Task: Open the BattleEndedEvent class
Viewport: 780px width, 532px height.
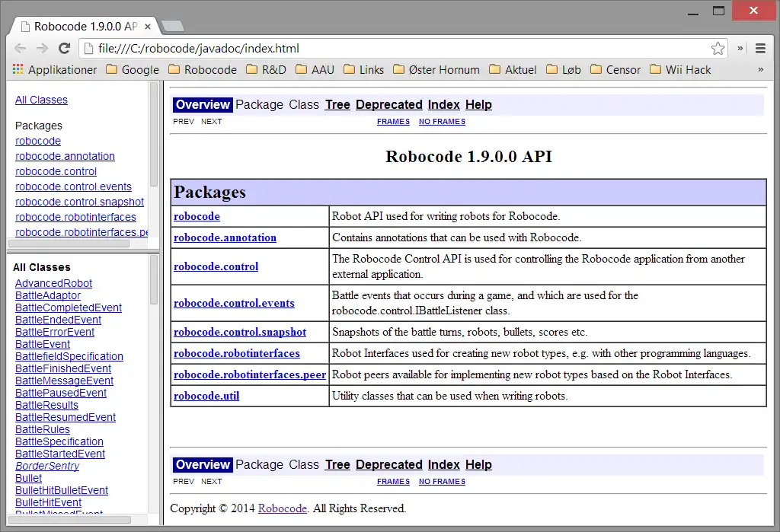Action: pos(58,320)
